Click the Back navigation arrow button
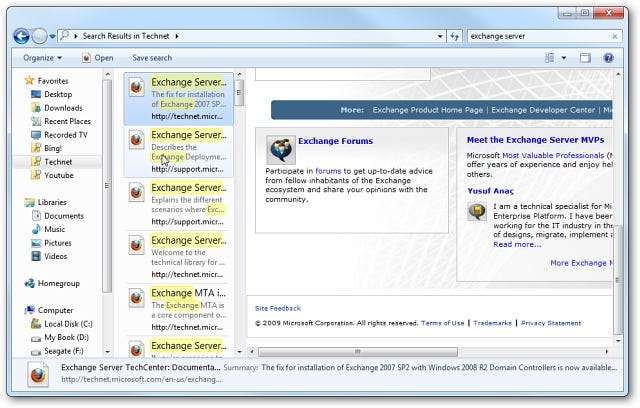 click(x=21, y=36)
